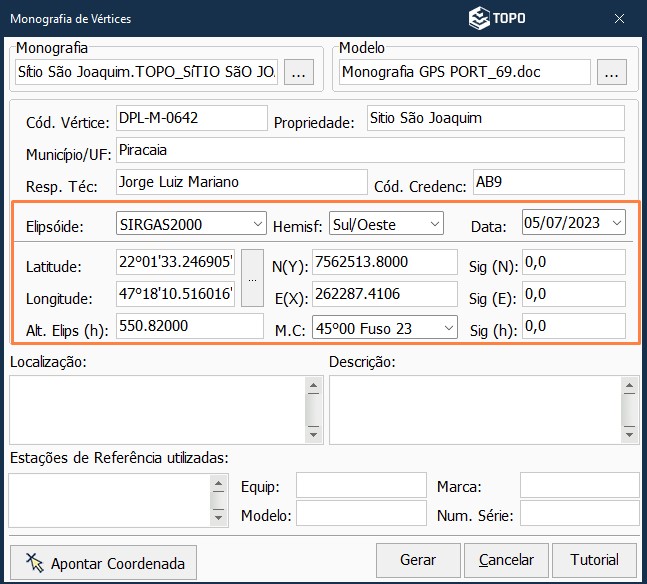Edit the Município/UF field Piracaia

pyautogui.click(x=370, y=150)
